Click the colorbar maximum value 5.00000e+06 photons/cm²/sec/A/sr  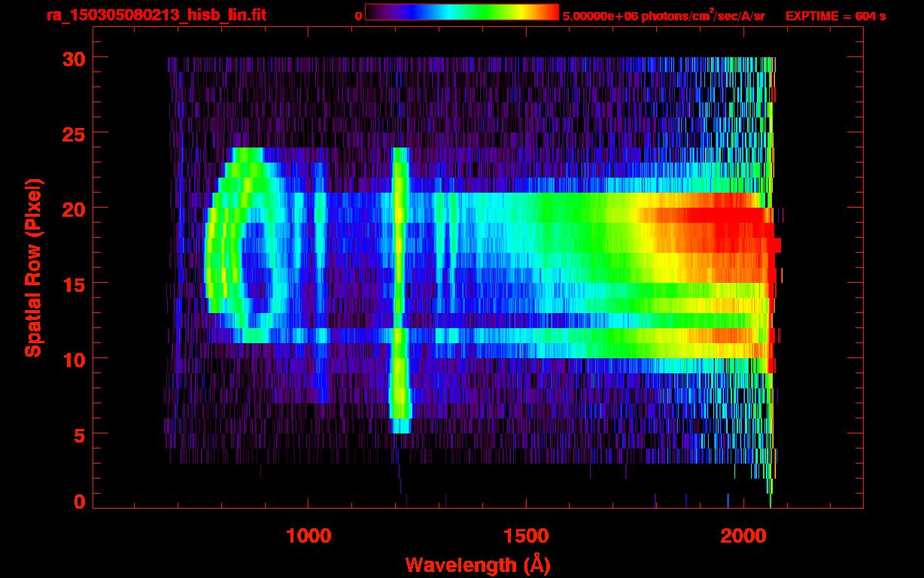(664, 15)
